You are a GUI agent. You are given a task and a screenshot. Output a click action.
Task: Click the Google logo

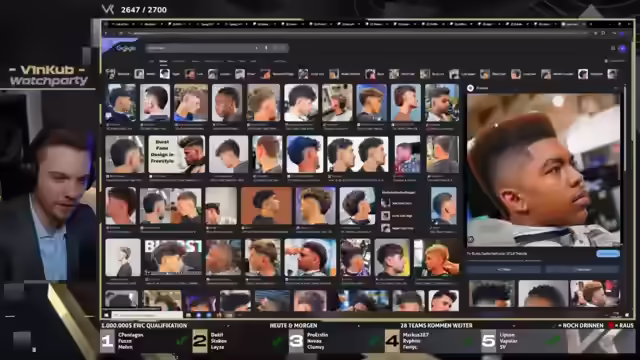[x=126, y=48]
